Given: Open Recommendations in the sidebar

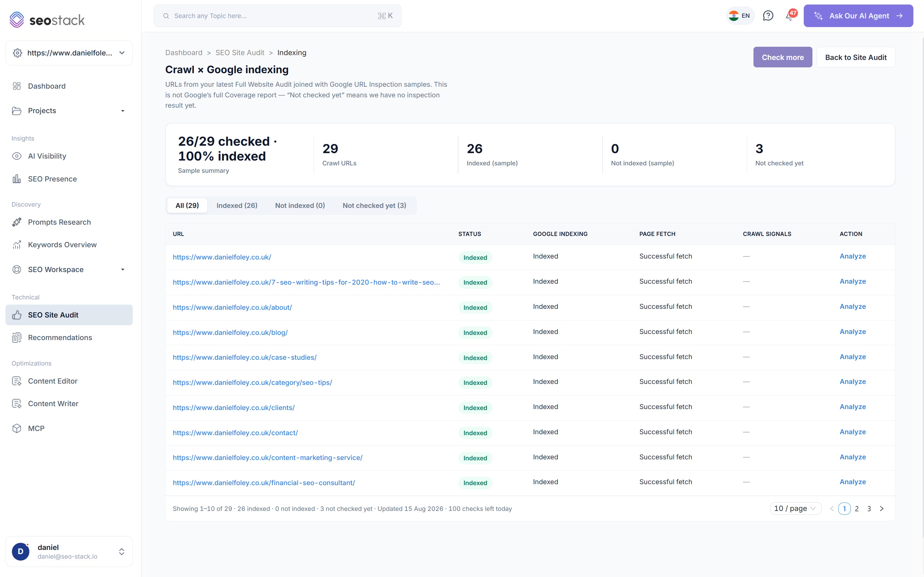Looking at the screenshot, I should 69,337.
